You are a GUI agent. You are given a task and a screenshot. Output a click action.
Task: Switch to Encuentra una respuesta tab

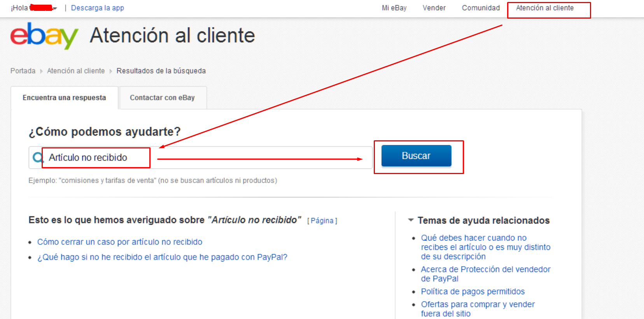[x=64, y=98]
